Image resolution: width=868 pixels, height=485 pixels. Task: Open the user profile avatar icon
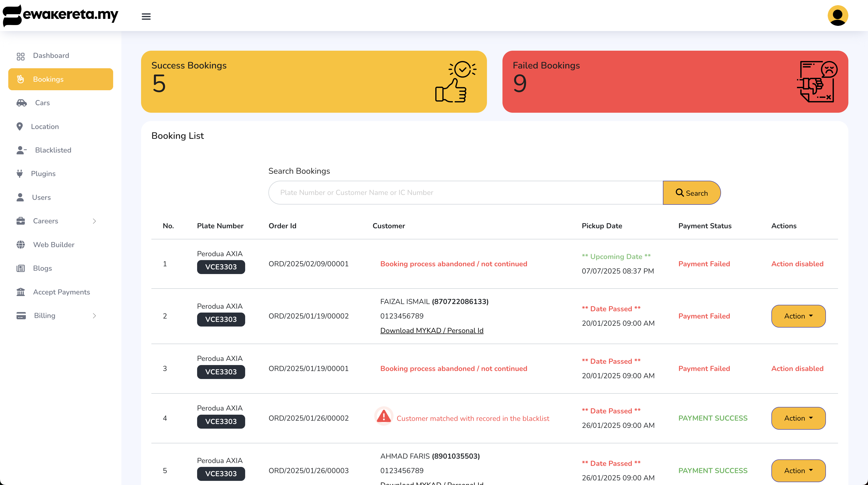coord(838,16)
